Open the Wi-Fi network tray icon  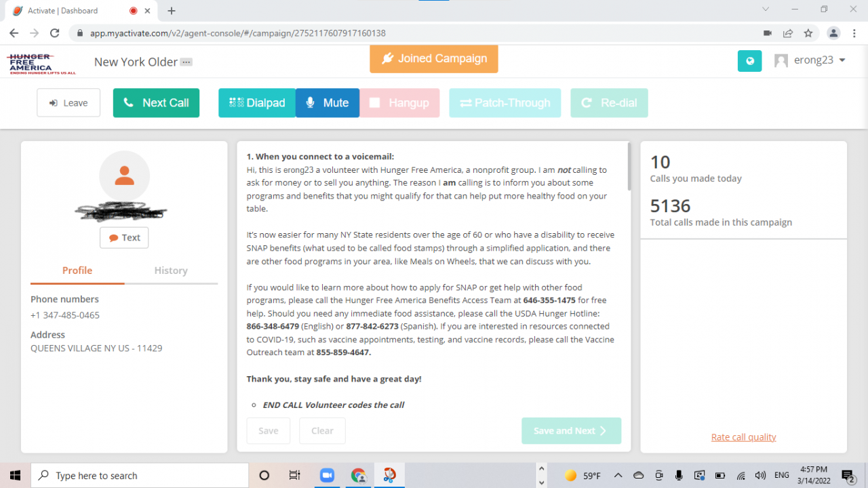pos(741,475)
